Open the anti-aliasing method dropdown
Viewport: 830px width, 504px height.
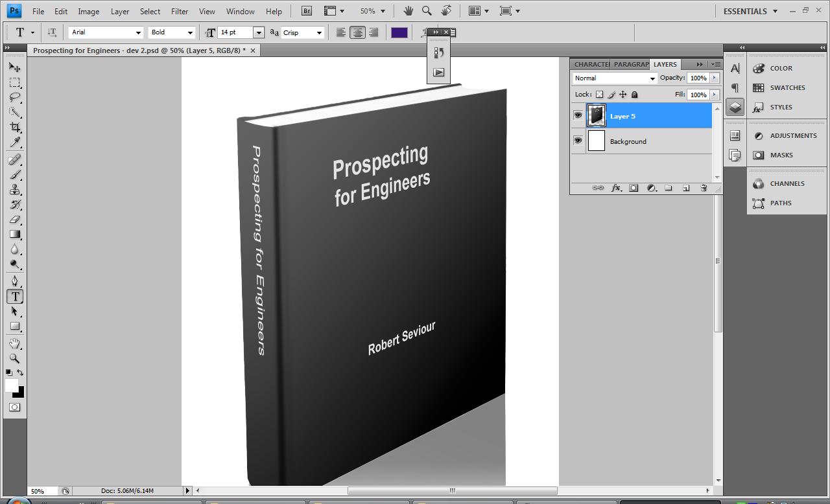click(x=320, y=32)
